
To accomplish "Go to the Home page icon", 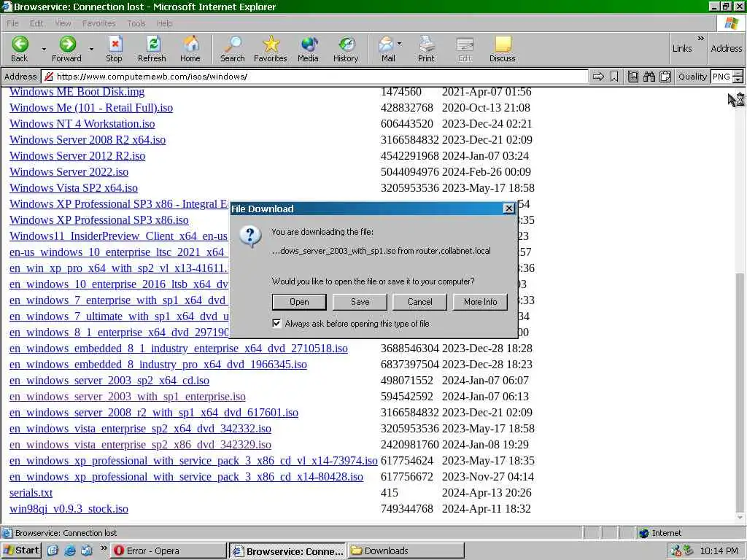I will [x=191, y=44].
